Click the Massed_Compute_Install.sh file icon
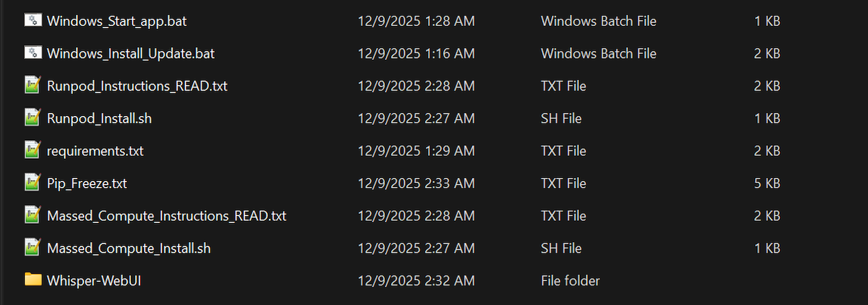868x305 pixels. pyautogui.click(x=33, y=248)
